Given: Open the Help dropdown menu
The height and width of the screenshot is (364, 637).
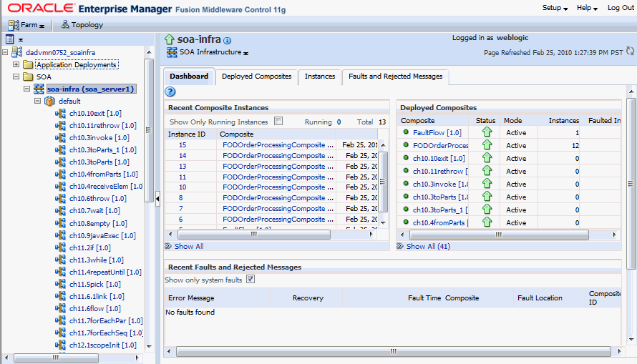Looking at the screenshot, I should pos(587,8).
